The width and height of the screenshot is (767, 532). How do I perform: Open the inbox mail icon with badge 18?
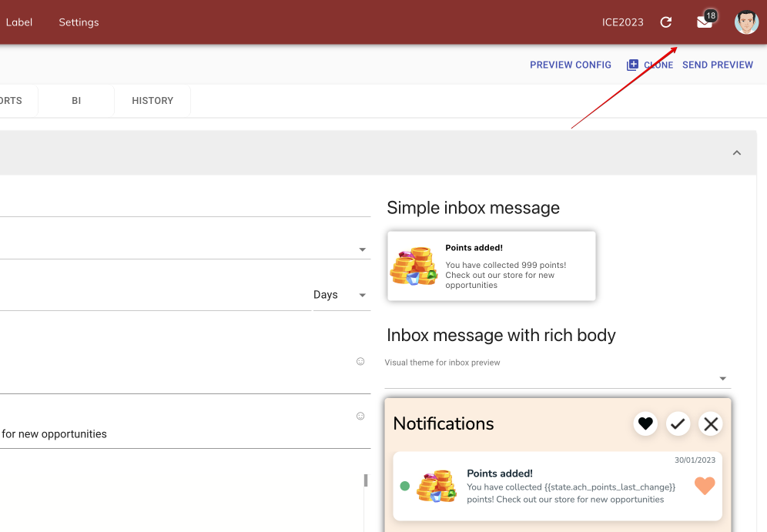point(705,22)
